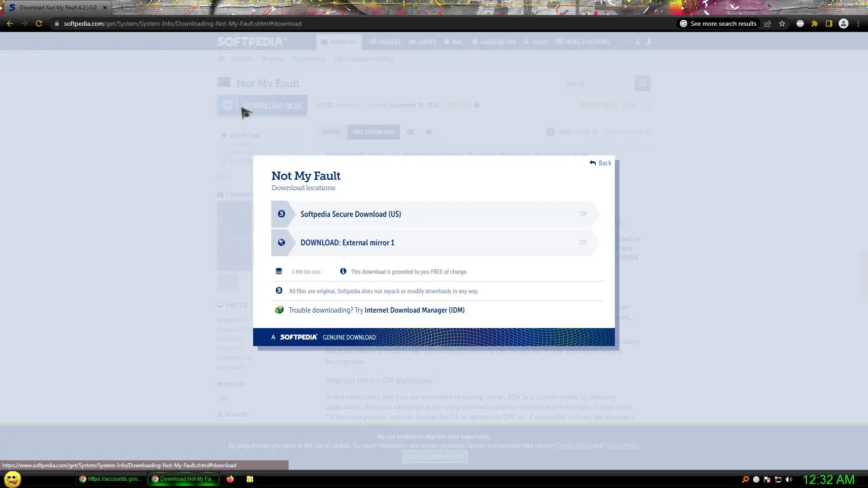Switch to accounts.google taskbar window

coord(110,479)
